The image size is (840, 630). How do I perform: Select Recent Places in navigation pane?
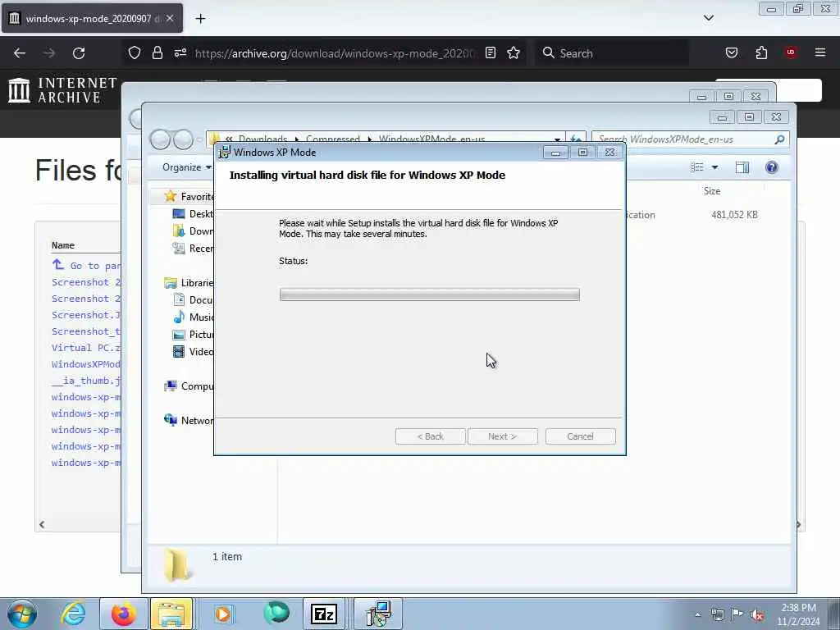tap(193, 248)
